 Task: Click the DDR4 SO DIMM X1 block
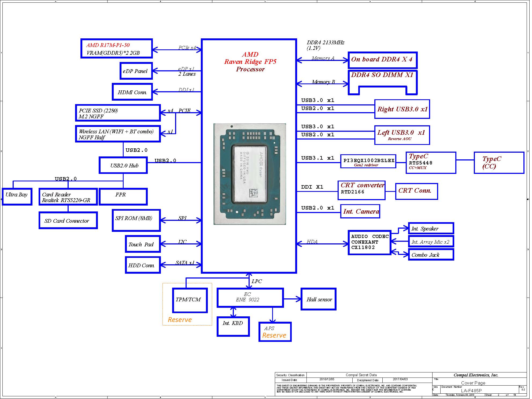[383, 82]
